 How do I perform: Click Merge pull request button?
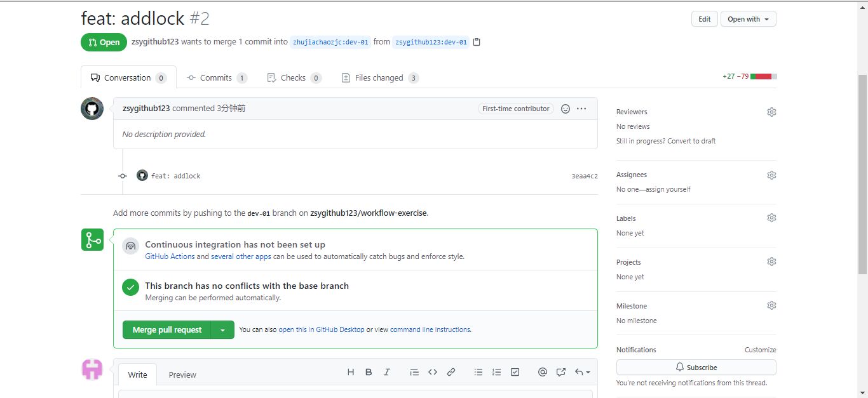pyautogui.click(x=167, y=330)
